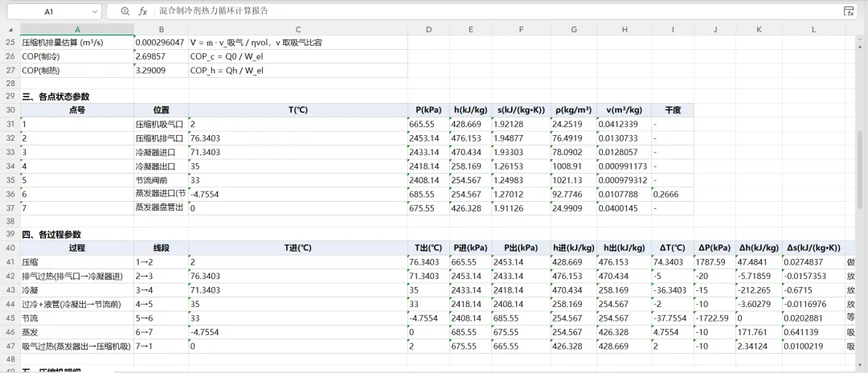868x373 pixels.
Task: Select column C header
Action: [298, 29]
